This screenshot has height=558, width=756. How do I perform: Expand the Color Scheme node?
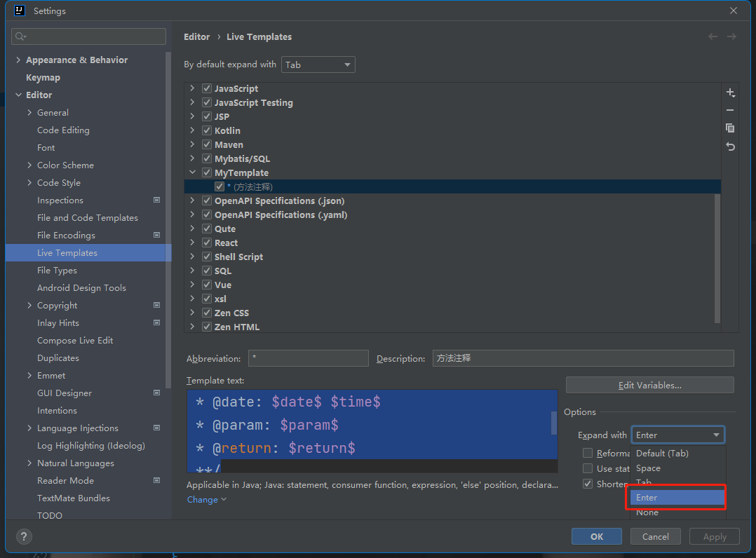click(x=29, y=165)
